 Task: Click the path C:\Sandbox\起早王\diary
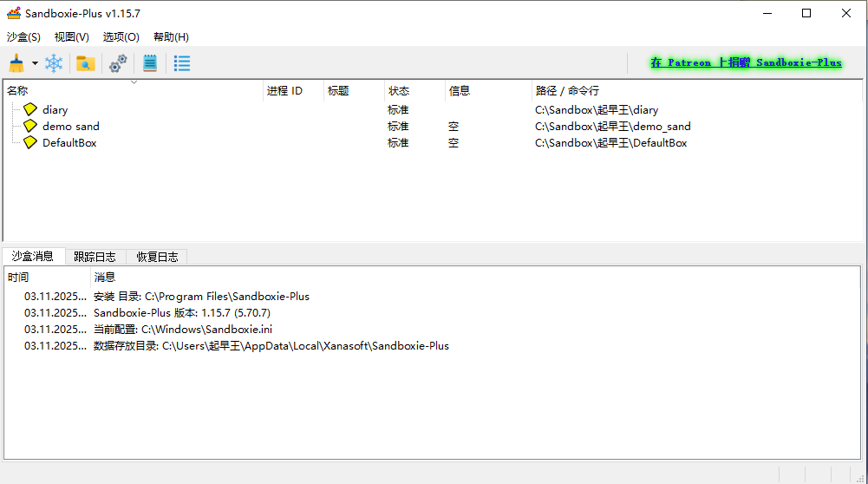click(597, 109)
